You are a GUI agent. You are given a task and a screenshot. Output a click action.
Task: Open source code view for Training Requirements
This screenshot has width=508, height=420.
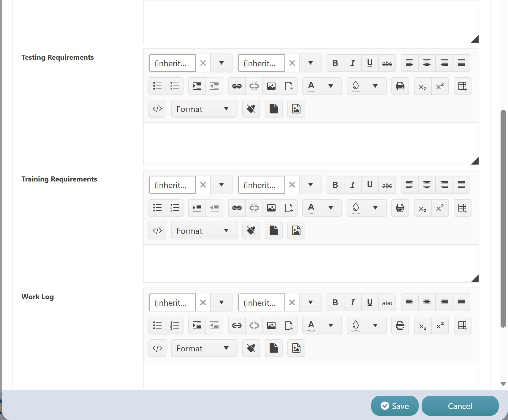157,230
